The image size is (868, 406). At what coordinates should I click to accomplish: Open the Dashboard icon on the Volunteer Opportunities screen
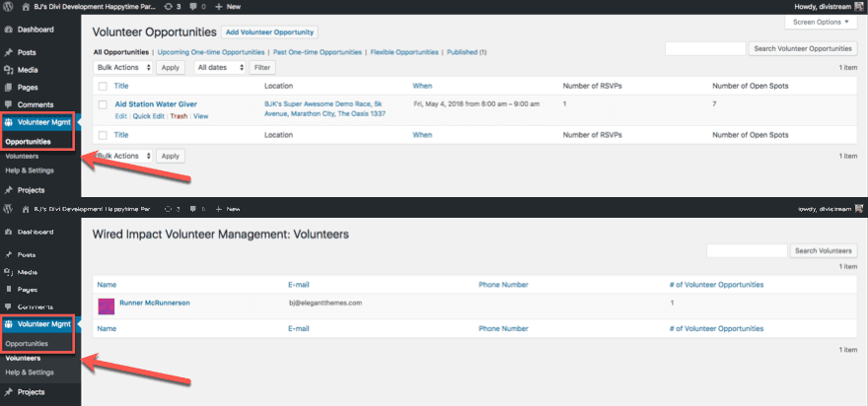tap(9, 31)
